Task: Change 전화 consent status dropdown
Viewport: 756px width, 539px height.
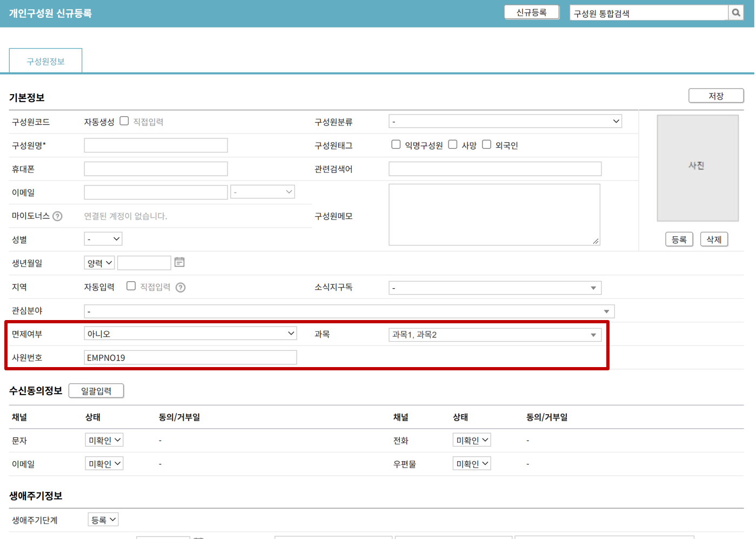Action: click(x=472, y=440)
